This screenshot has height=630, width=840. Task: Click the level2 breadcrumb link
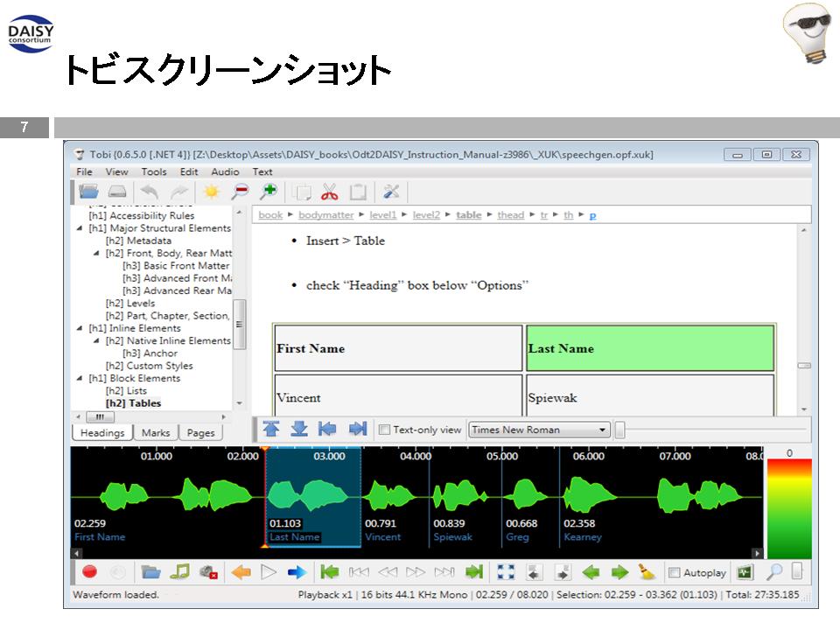pyautogui.click(x=426, y=215)
